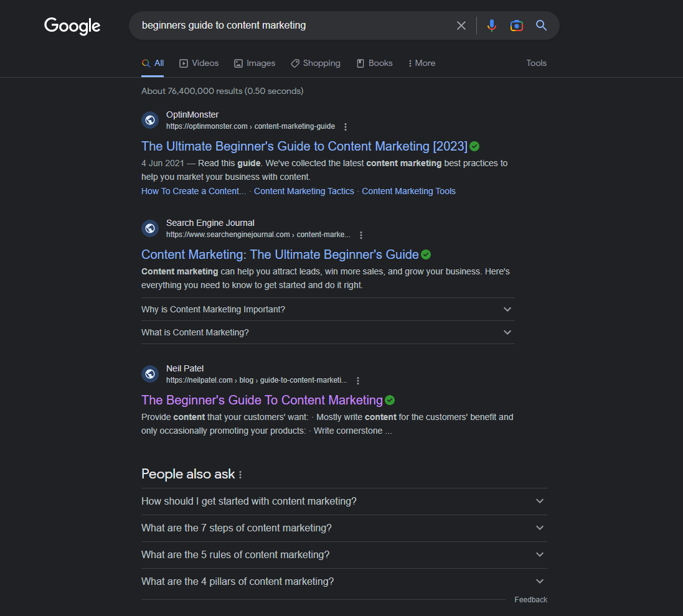Screen dimensions: 683x616
Task: Switch to the Images tab
Action: coord(255,63)
